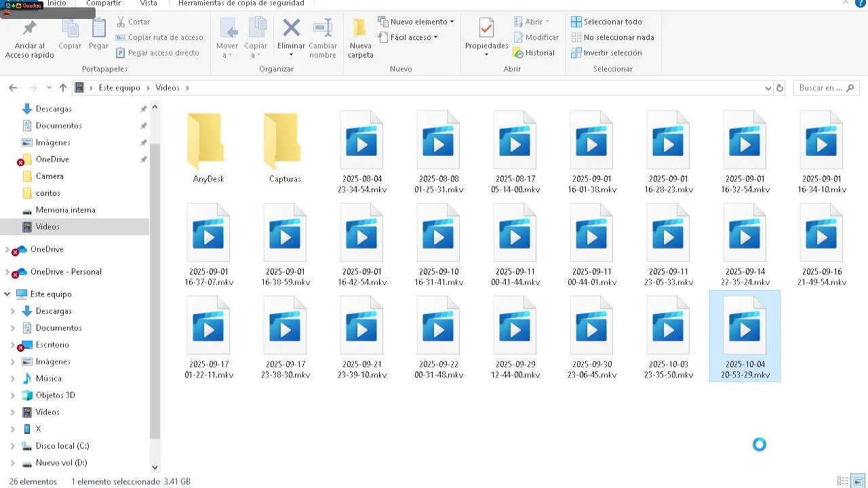Click the Nueva carpeta icon

point(360,28)
